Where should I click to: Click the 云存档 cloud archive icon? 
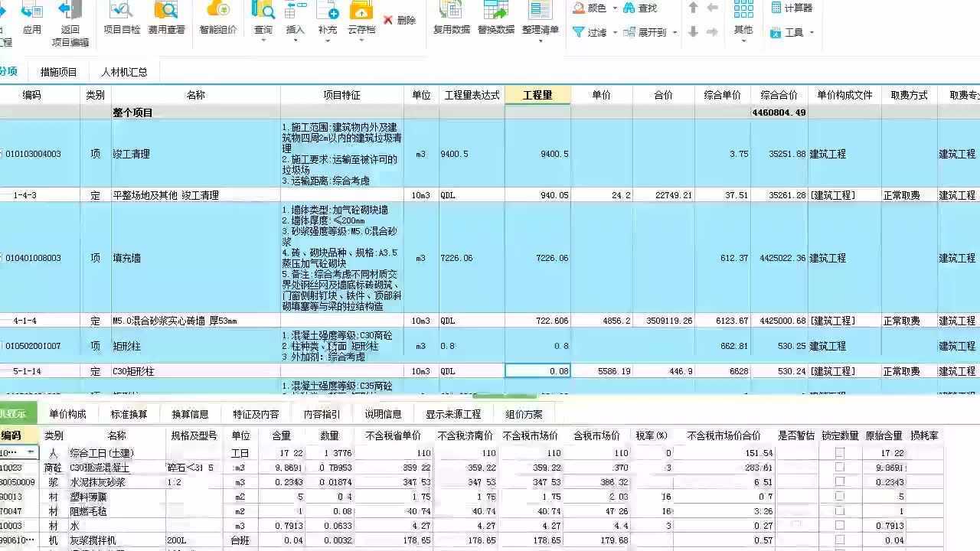[361, 11]
